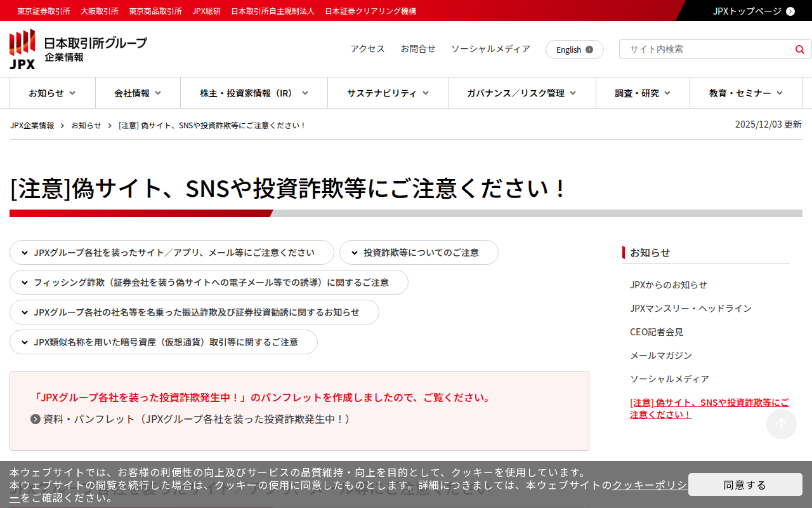
Task: Open 日本証券クリアリング機構 in top bar
Action: click(370, 11)
